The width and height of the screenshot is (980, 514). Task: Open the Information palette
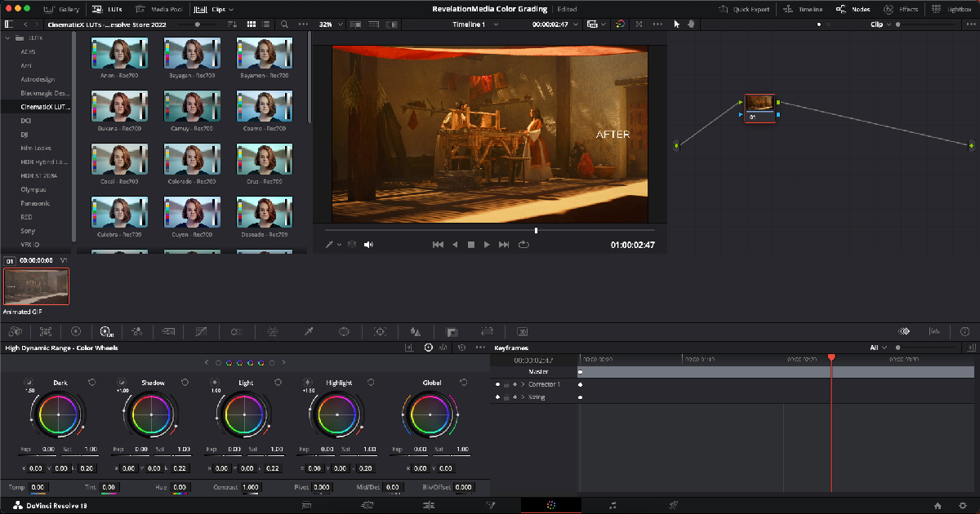pos(965,332)
